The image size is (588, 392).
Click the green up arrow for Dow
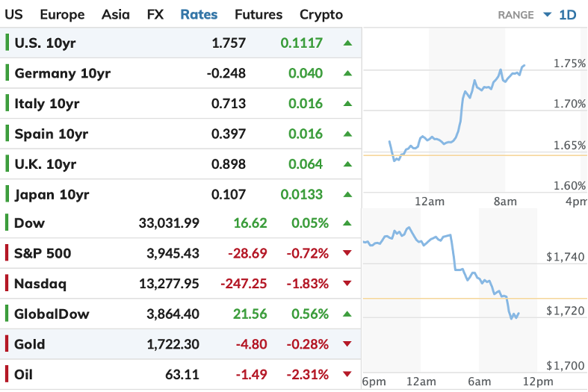tap(347, 223)
